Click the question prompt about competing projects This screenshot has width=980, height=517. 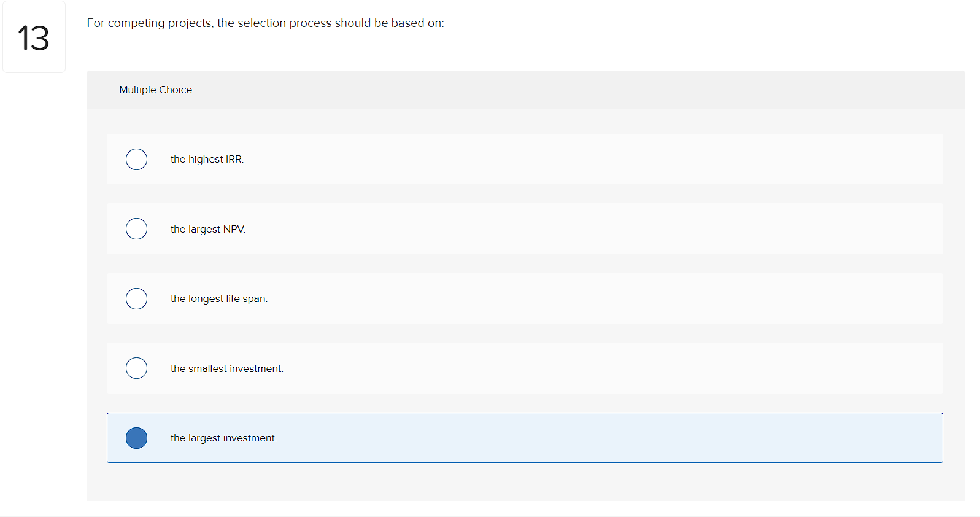265,23
